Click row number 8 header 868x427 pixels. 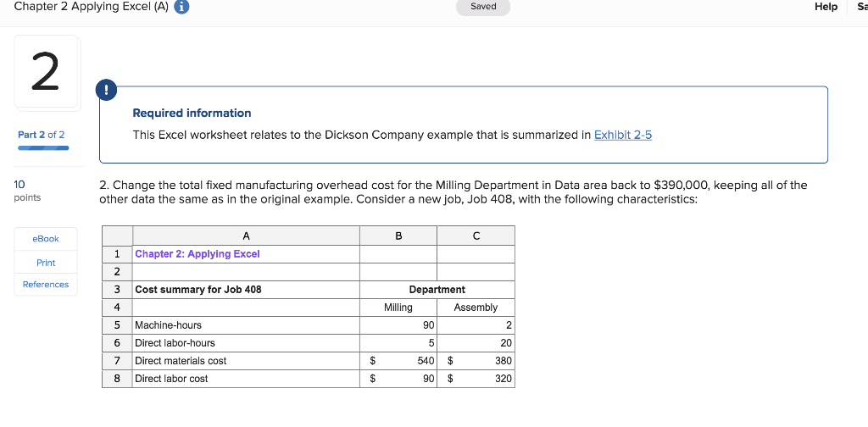pos(117,379)
